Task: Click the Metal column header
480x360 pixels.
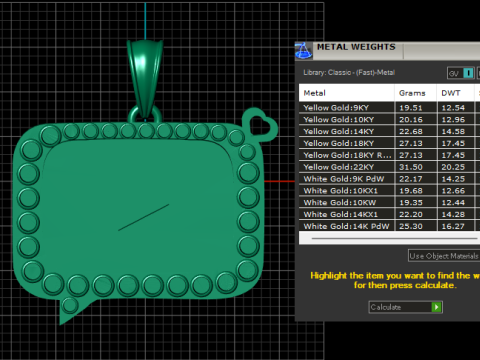Action: (347, 93)
